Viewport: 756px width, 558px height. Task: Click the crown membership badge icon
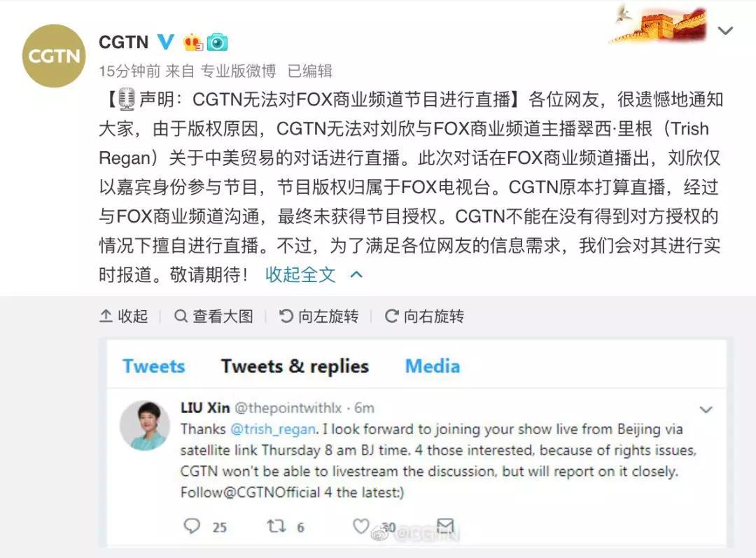(x=193, y=43)
